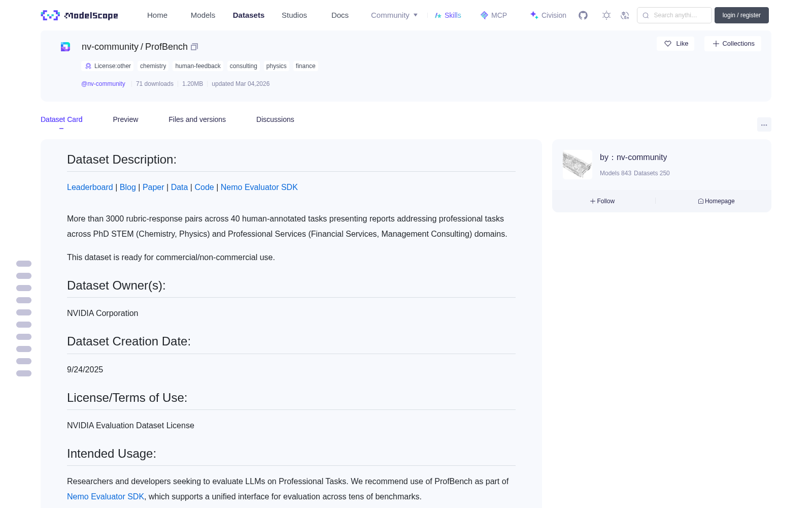The width and height of the screenshot is (812, 508).
Task: Open the three-dots more options button
Action: point(764,124)
